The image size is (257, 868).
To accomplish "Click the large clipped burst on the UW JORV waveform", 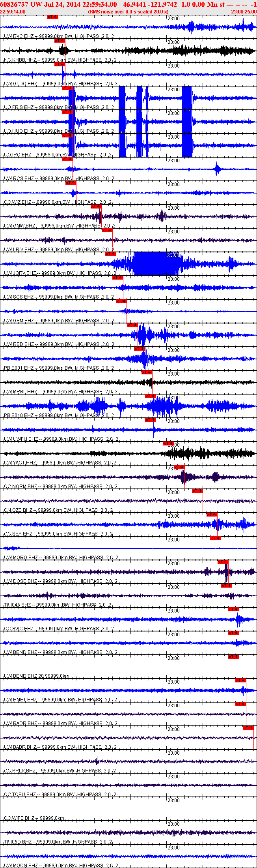I will coord(156,263).
